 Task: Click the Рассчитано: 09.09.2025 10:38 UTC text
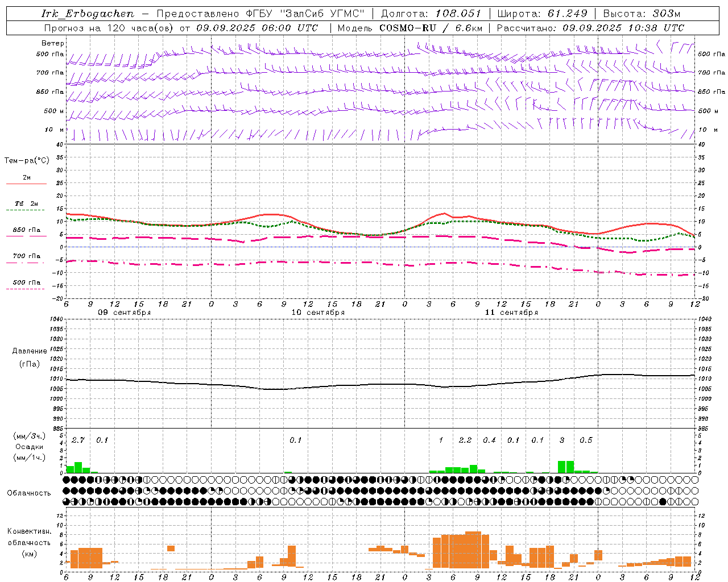pos(590,28)
